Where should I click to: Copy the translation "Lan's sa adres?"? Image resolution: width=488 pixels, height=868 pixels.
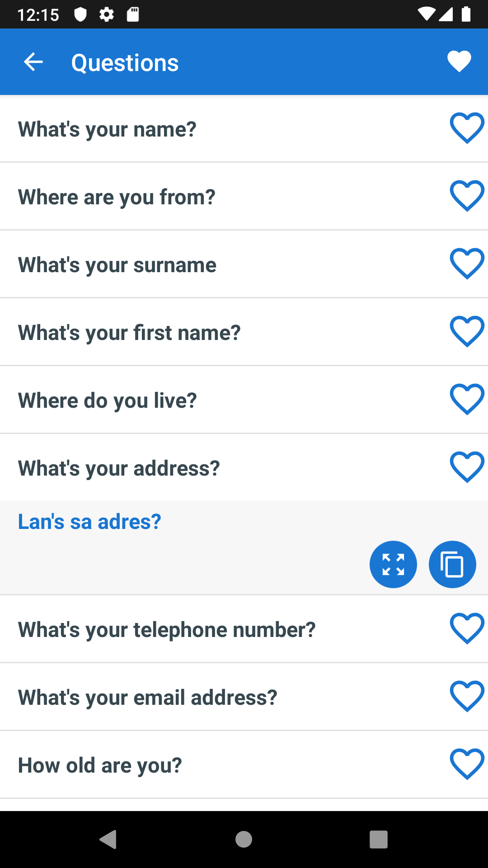click(452, 564)
